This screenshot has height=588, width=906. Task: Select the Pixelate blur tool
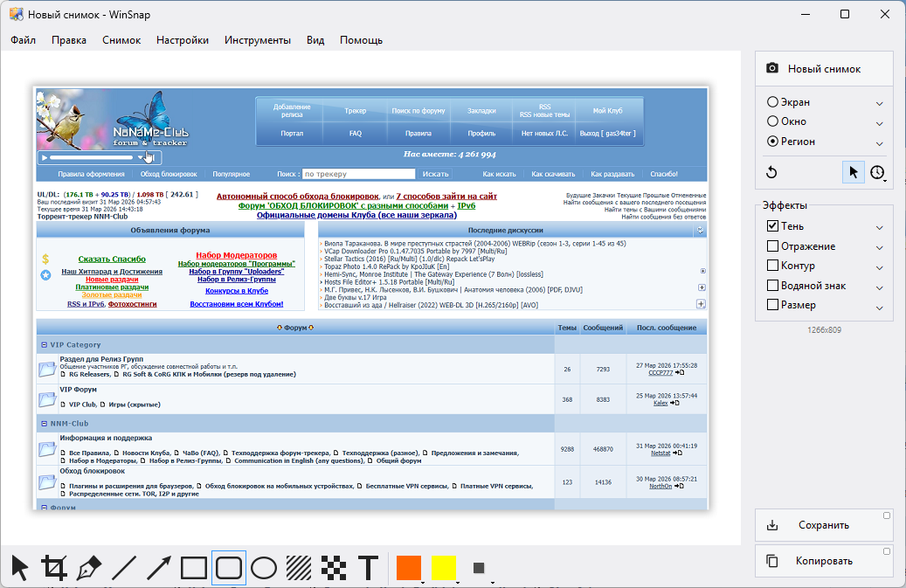click(x=334, y=568)
